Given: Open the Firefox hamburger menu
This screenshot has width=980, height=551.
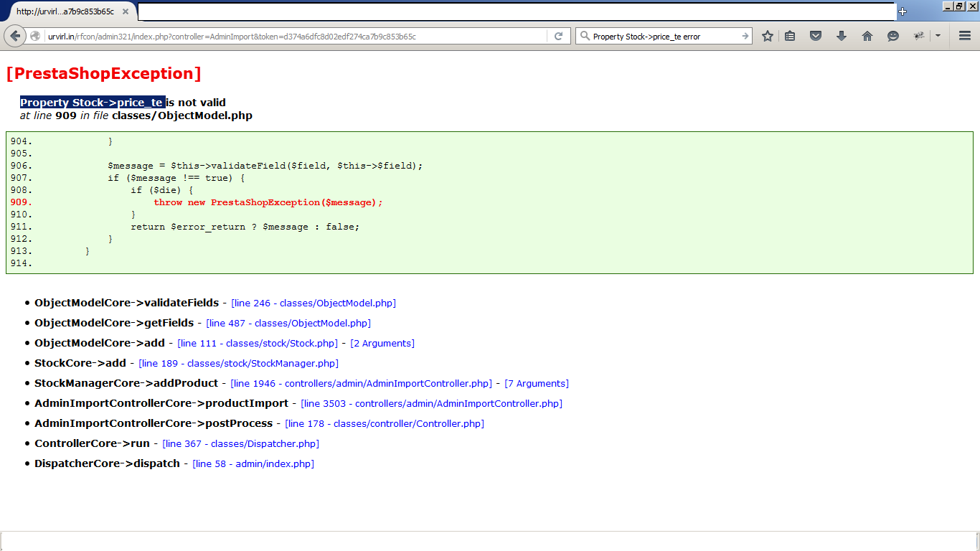Looking at the screenshot, I should point(965,36).
